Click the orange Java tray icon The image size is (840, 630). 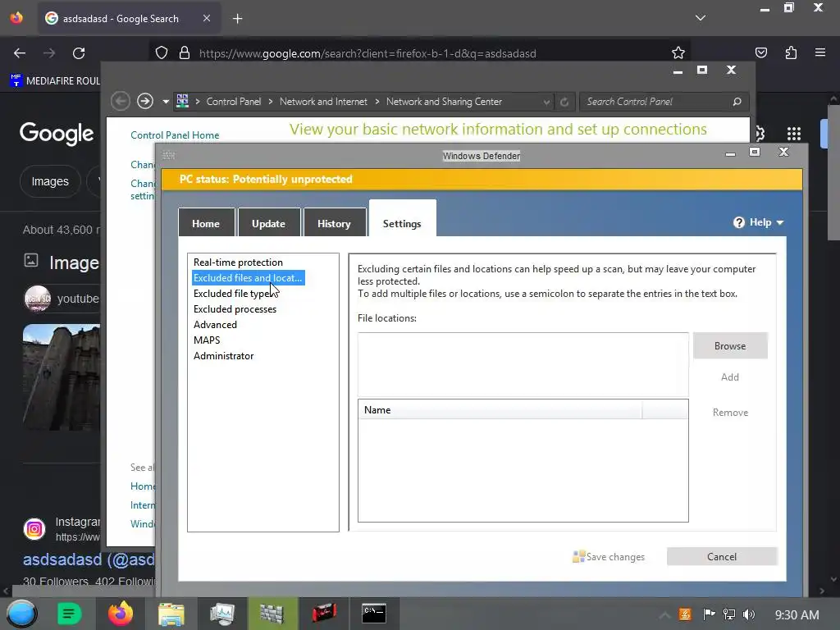[685, 614]
